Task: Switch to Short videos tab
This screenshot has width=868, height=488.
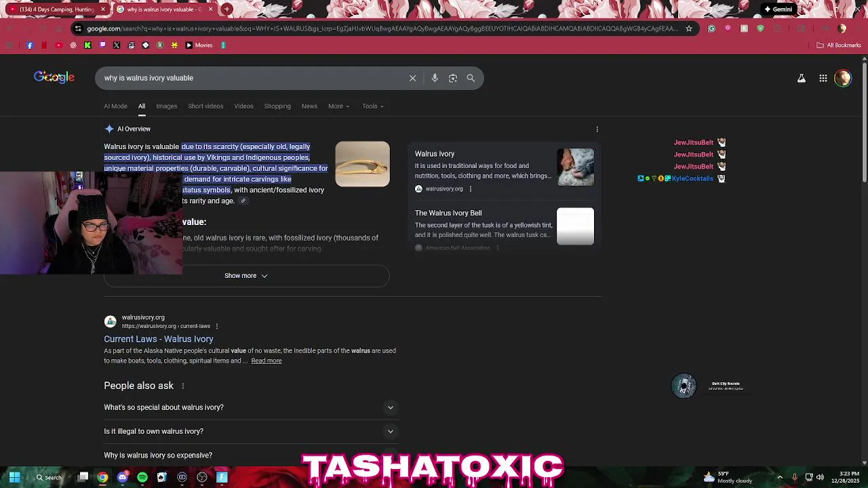Action: (205, 106)
